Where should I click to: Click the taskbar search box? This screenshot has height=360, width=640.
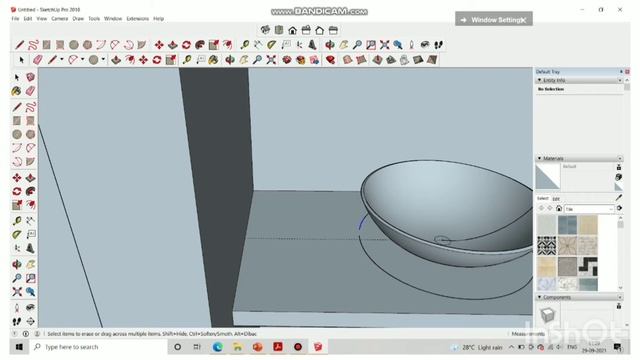98,347
